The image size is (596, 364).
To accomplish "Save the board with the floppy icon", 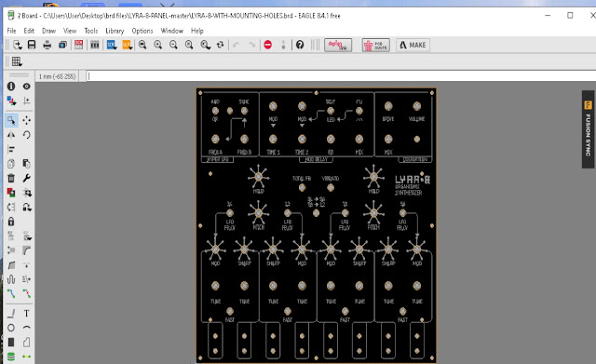I will coord(32,45).
